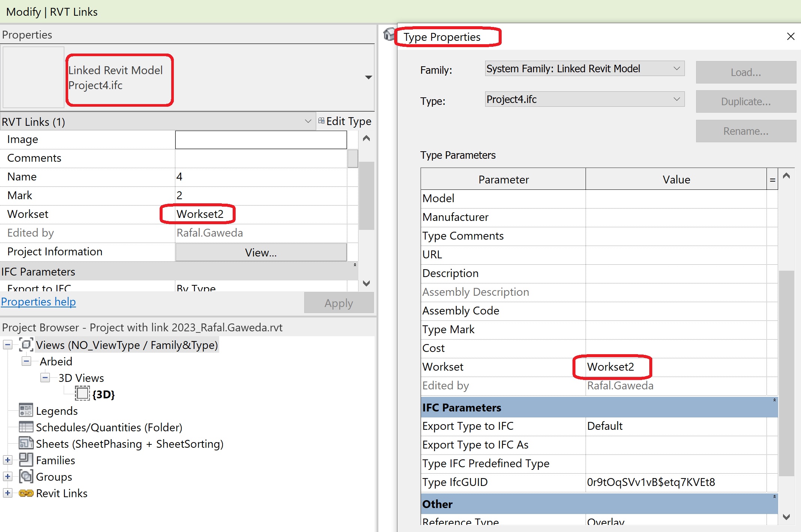Open the Family dropdown in Type Properties

677,69
